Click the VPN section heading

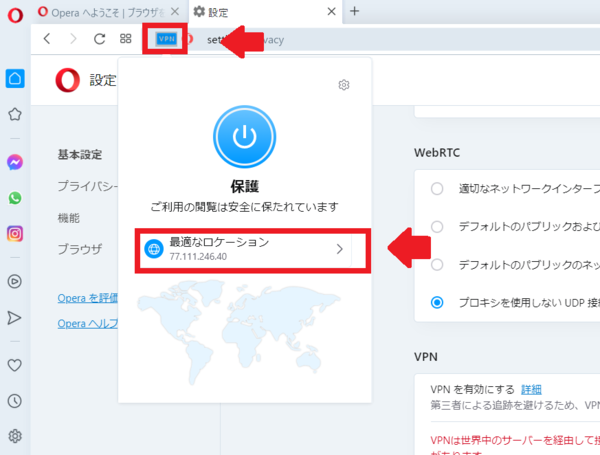click(x=426, y=357)
